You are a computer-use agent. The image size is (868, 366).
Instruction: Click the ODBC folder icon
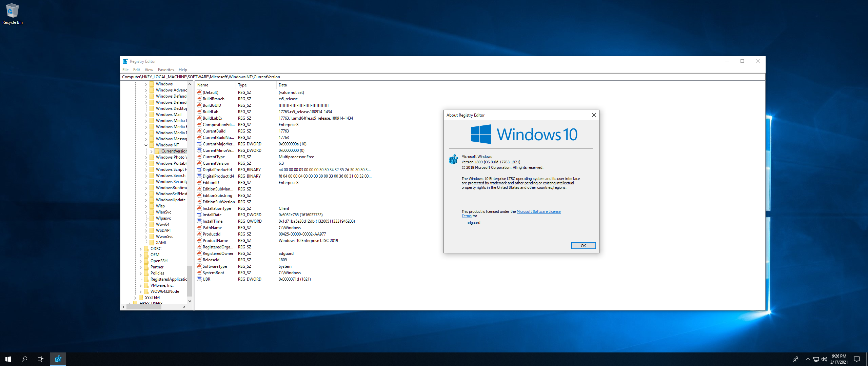(x=146, y=249)
